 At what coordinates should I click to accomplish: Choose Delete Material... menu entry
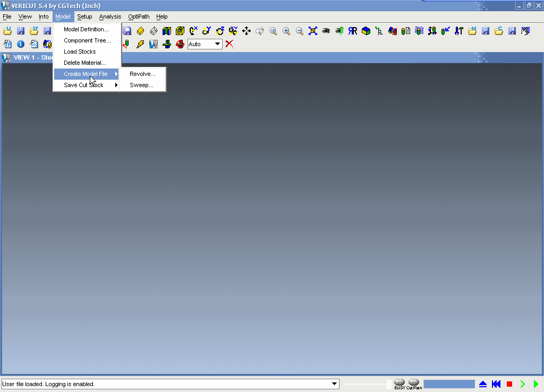click(87, 63)
